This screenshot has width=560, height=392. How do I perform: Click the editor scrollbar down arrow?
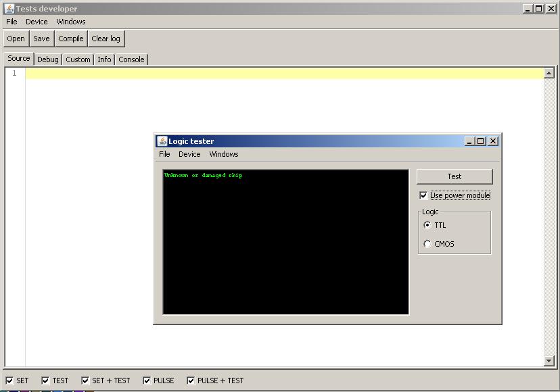point(549,362)
